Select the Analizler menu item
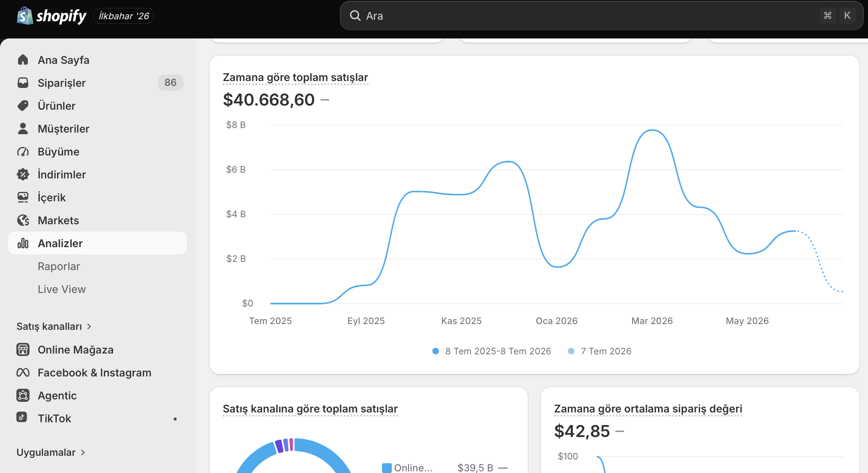 (x=97, y=243)
